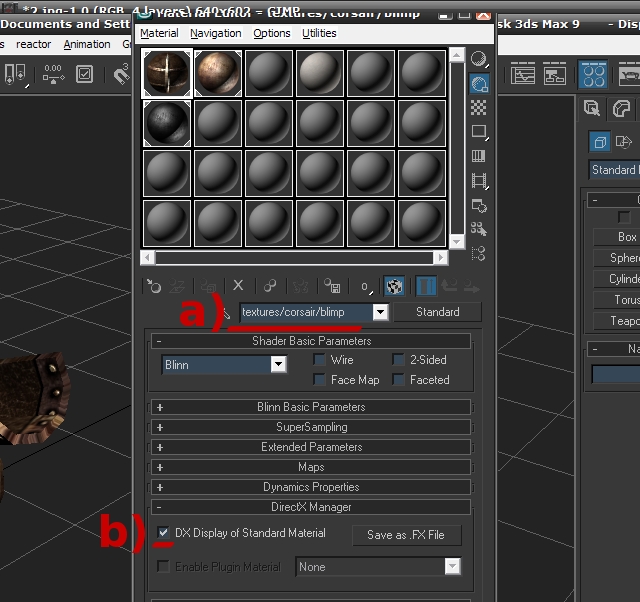Click the Material Editor toolbar icon in 3ds Max
Image resolution: width=640 pixels, height=602 pixels.
click(593, 74)
